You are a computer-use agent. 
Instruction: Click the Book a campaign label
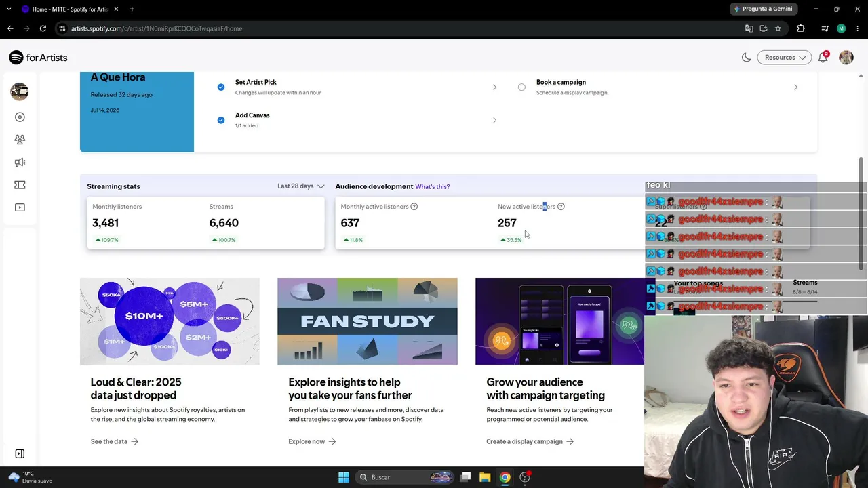point(561,82)
